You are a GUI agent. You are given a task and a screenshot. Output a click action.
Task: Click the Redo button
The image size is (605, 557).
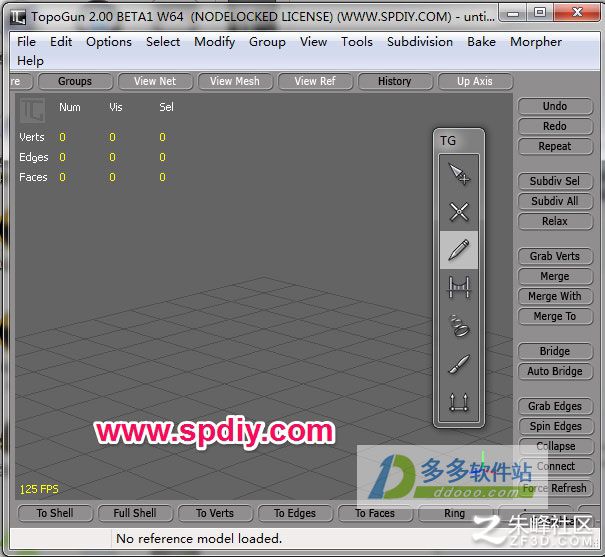555,126
